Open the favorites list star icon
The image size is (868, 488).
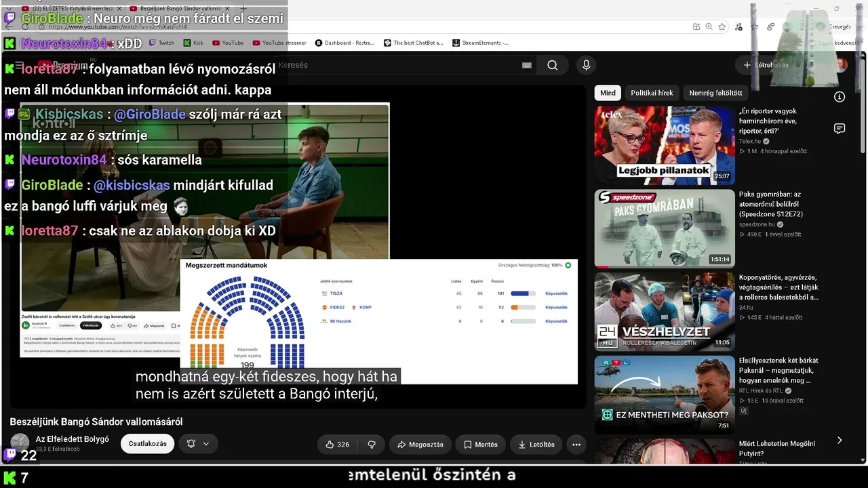pos(755,27)
